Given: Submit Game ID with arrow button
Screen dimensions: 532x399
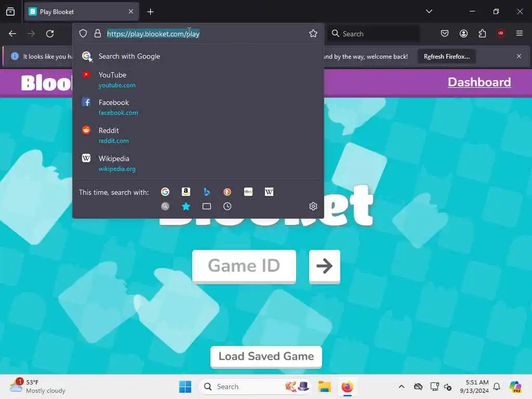Looking at the screenshot, I should click(x=324, y=265).
